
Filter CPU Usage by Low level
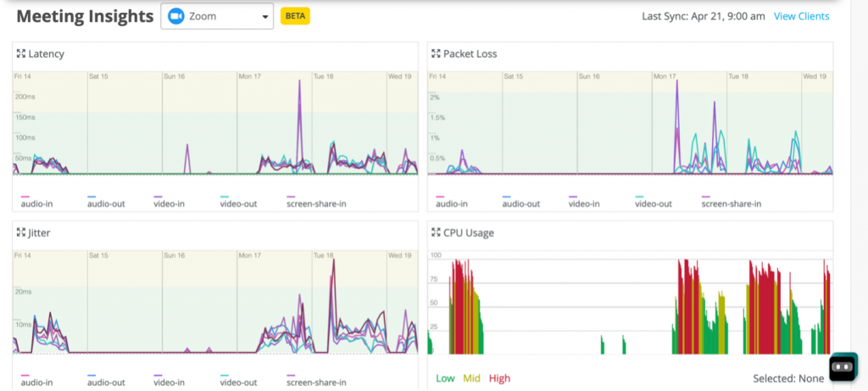[x=444, y=378]
